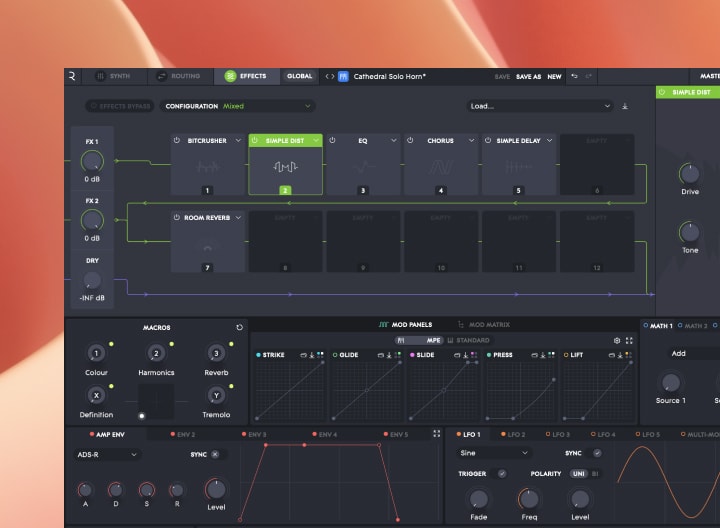Toggle Room Reverb power button

point(177,218)
